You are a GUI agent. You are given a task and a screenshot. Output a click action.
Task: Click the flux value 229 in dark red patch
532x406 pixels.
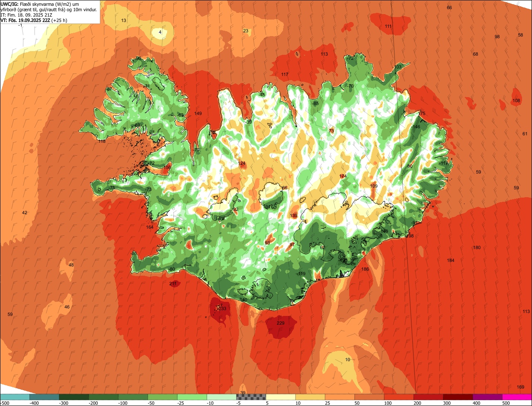[281, 323]
